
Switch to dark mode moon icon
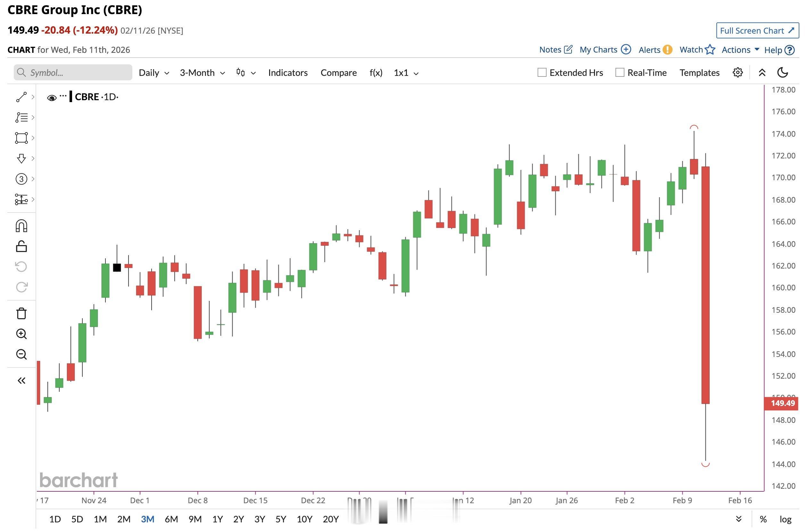click(x=783, y=73)
